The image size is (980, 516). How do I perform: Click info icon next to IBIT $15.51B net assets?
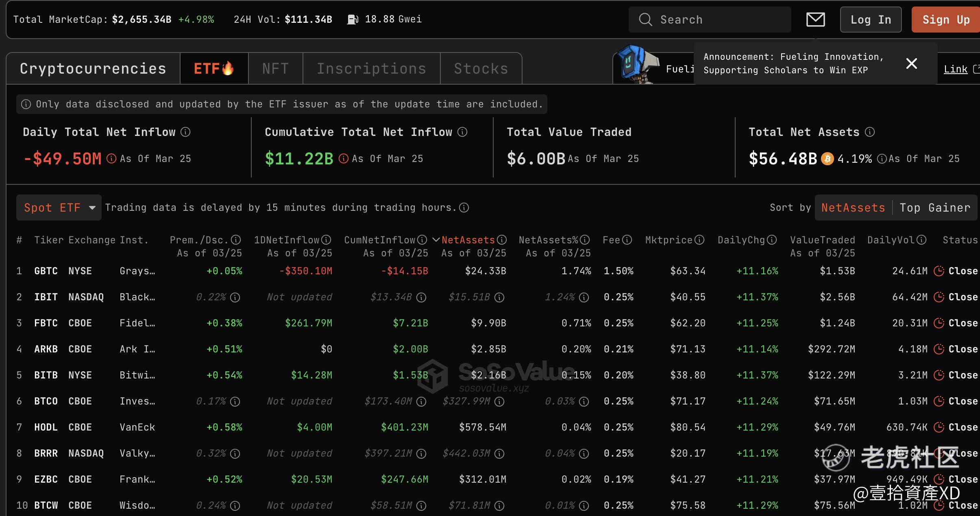(499, 297)
